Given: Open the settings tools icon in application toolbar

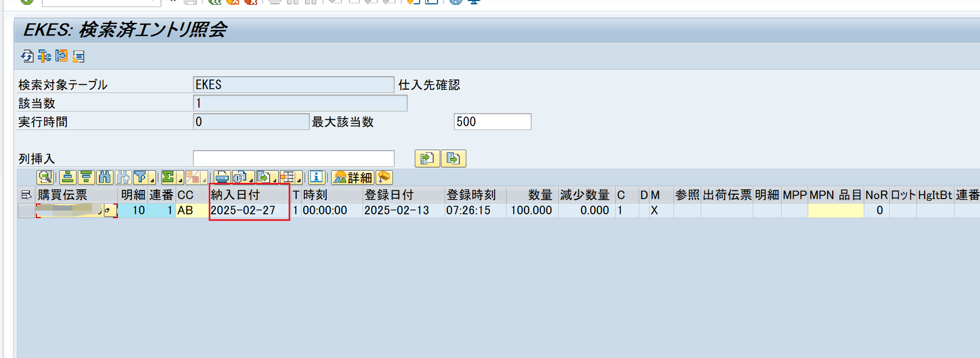Looking at the screenshot, I should point(44,56).
